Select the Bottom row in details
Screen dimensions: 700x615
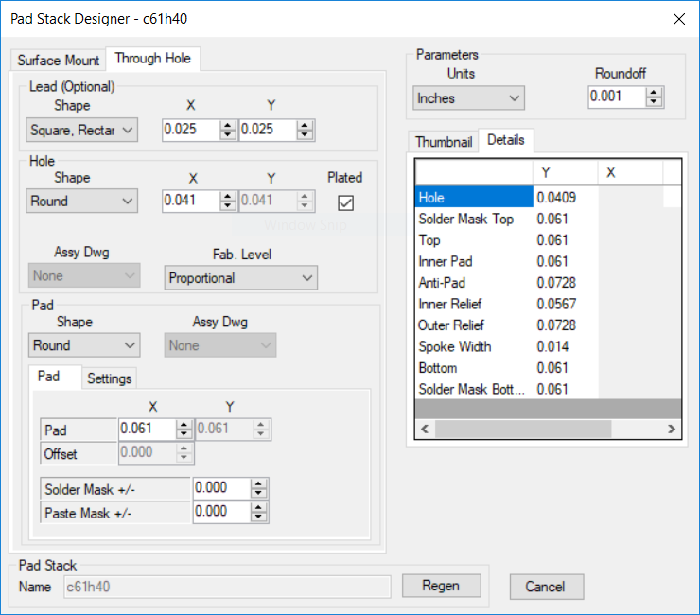[x=474, y=368]
